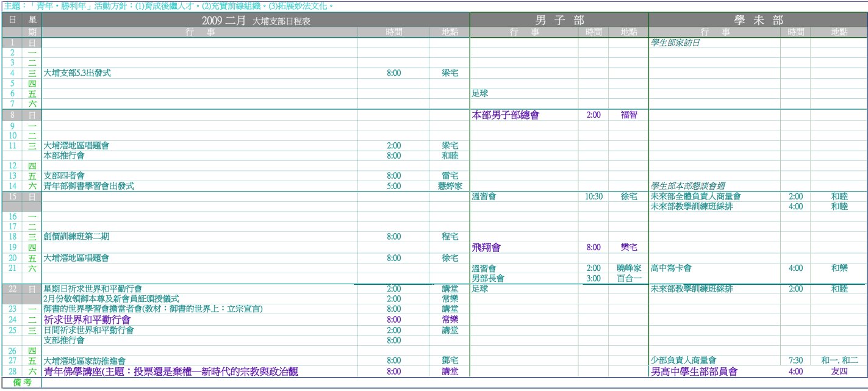Select the '男部長會' entry
The height and width of the screenshot is (391, 868).
[488, 278]
